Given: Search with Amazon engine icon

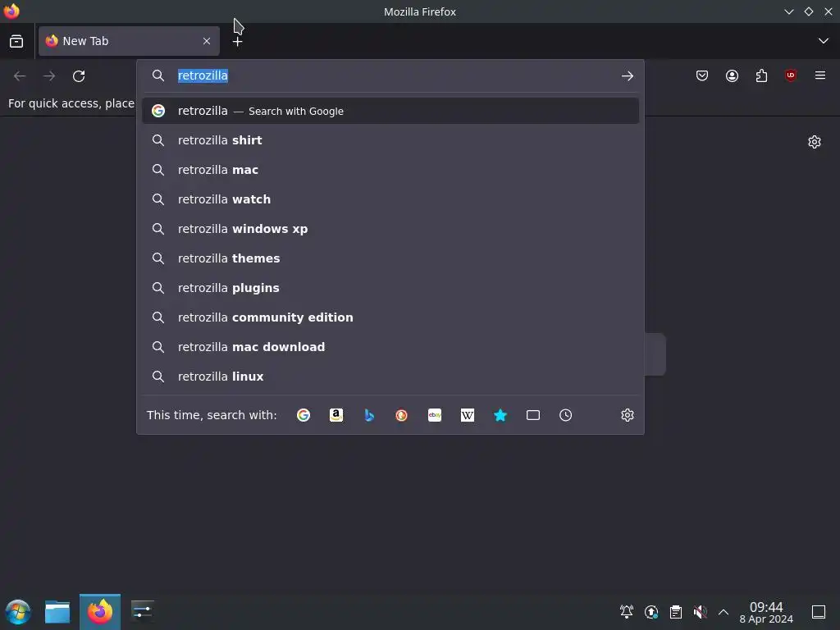Looking at the screenshot, I should click(336, 415).
